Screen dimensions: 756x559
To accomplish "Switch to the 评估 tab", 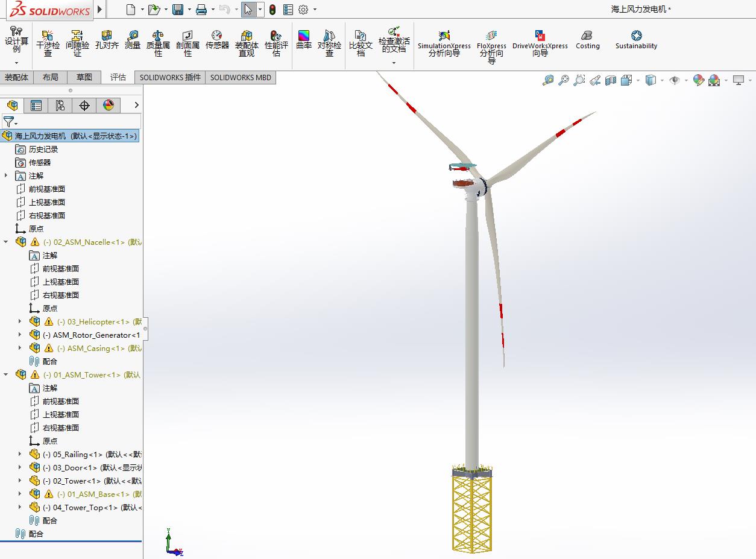I will (x=118, y=77).
